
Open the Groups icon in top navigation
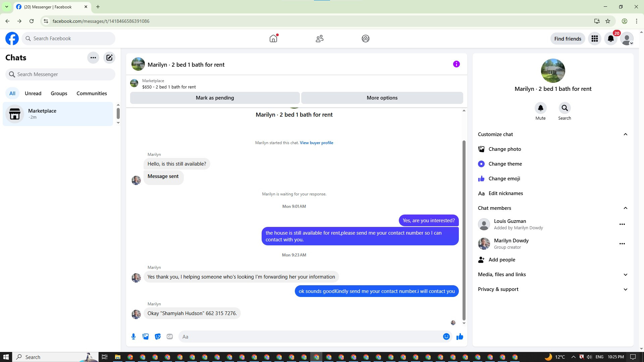point(366,39)
